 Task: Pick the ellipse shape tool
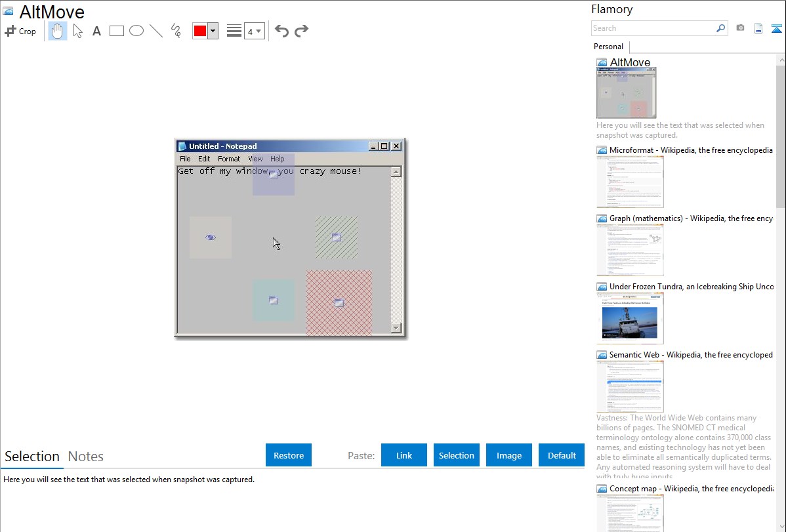tap(136, 31)
